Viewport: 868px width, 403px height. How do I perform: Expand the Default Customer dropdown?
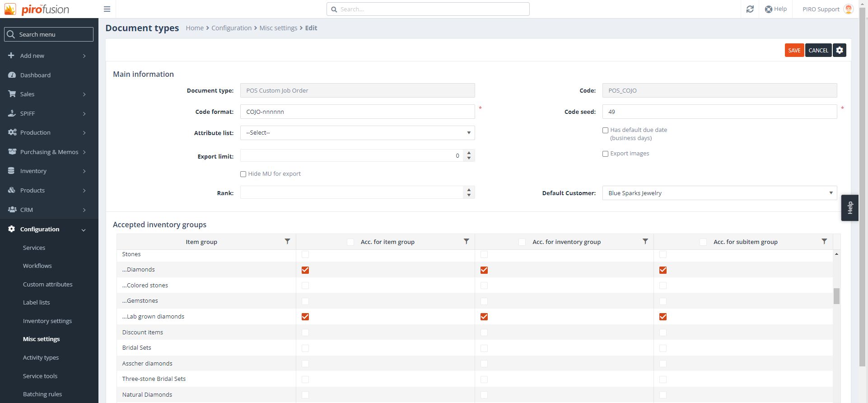coord(719,193)
